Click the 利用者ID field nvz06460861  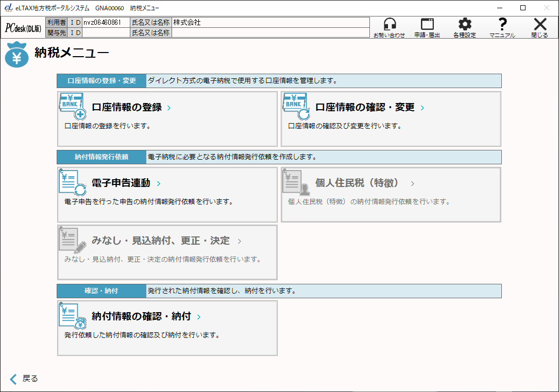pyautogui.click(x=106, y=23)
